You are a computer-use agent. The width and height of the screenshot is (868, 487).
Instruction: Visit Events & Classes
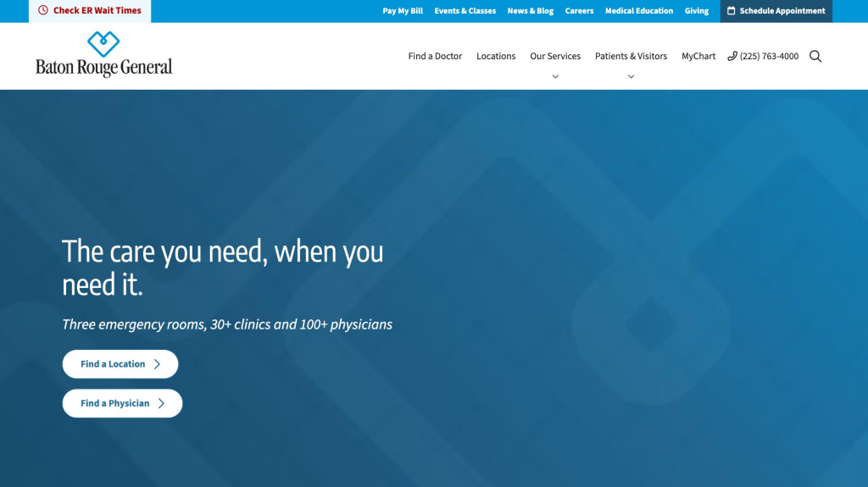coord(465,10)
